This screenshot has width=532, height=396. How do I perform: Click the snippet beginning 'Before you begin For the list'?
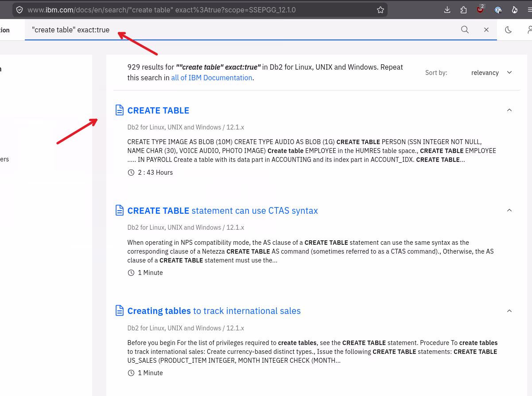pyautogui.click(x=312, y=352)
